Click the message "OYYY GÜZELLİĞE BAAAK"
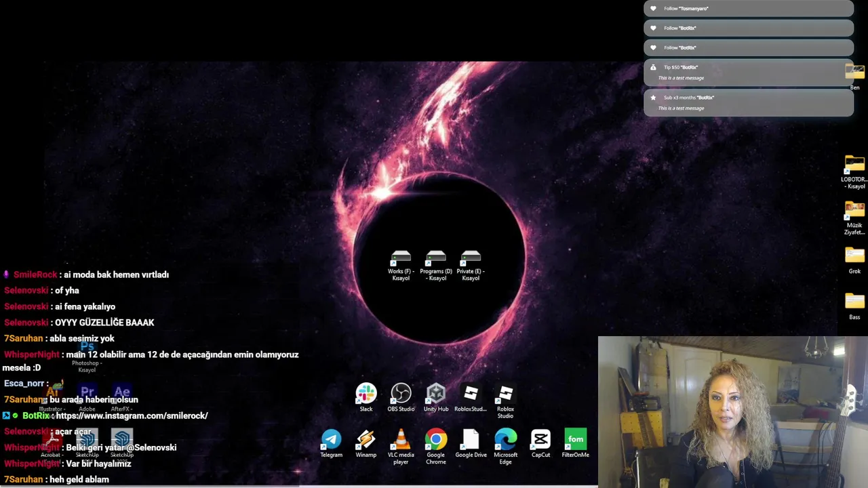The image size is (868, 488). click(x=104, y=323)
